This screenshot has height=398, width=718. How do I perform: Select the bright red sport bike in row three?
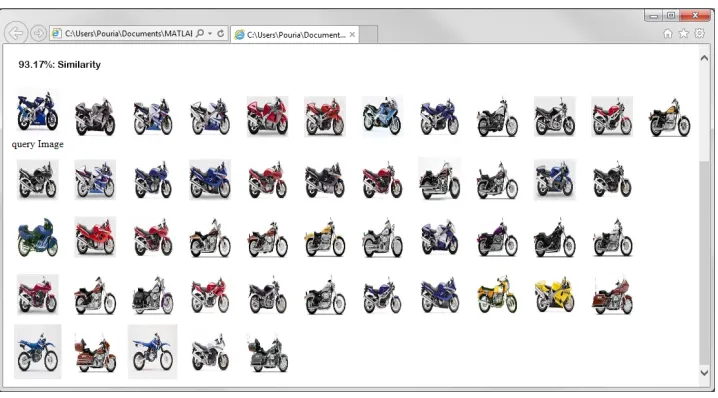(95, 237)
